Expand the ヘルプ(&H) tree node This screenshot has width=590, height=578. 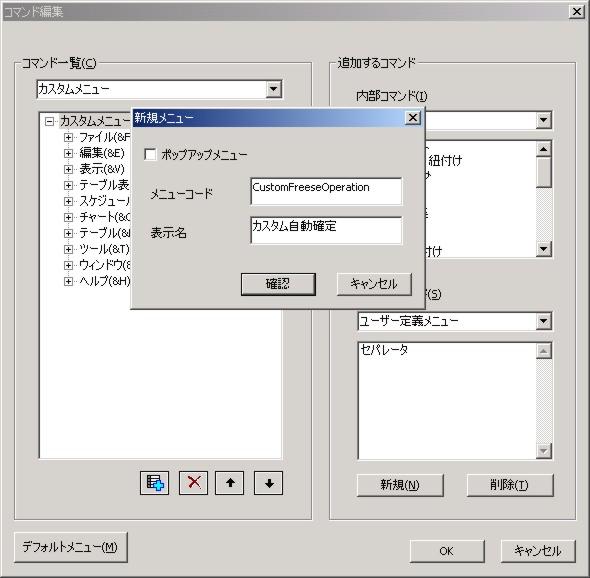click(68, 281)
